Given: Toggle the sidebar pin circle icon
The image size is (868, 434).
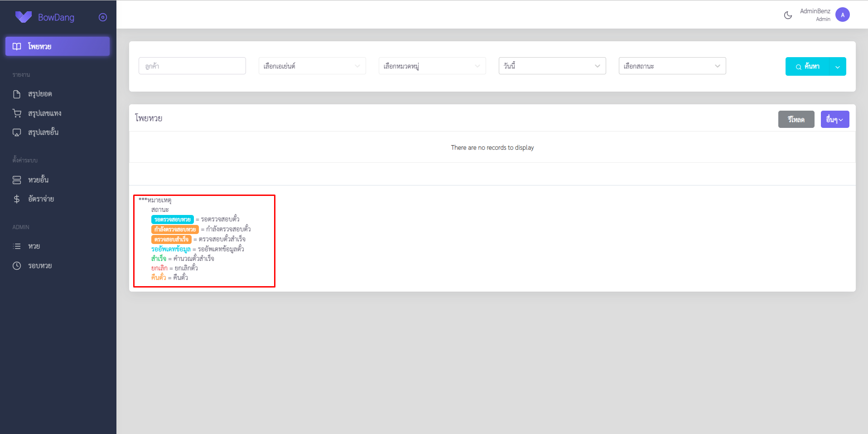Looking at the screenshot, I should pyautogui.click(x=103, y=17).
